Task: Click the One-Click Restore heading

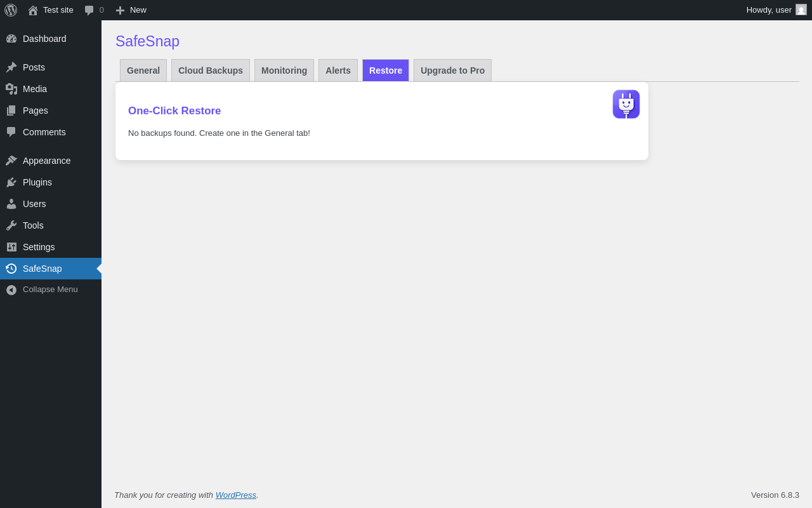Action: pos(174,111)
